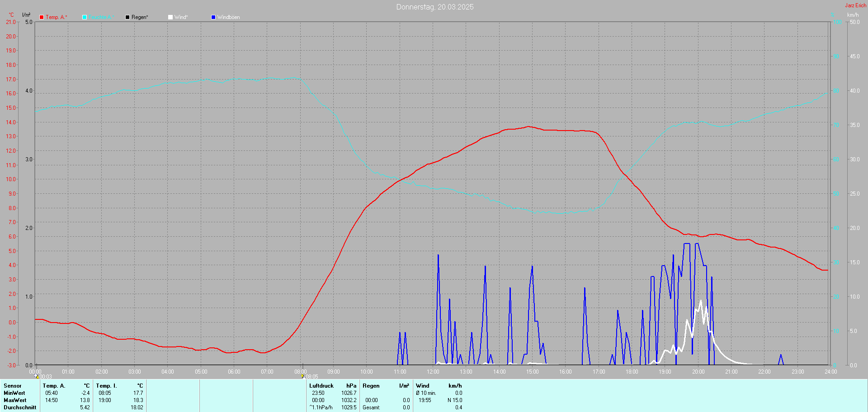Click the 'Ø 10 min.' wind label
868x412 pixels.
pos(426,393)
